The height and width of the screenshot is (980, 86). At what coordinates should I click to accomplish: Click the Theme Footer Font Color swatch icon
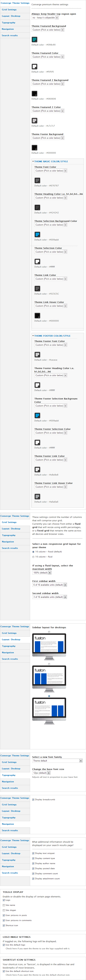[37, 354]
